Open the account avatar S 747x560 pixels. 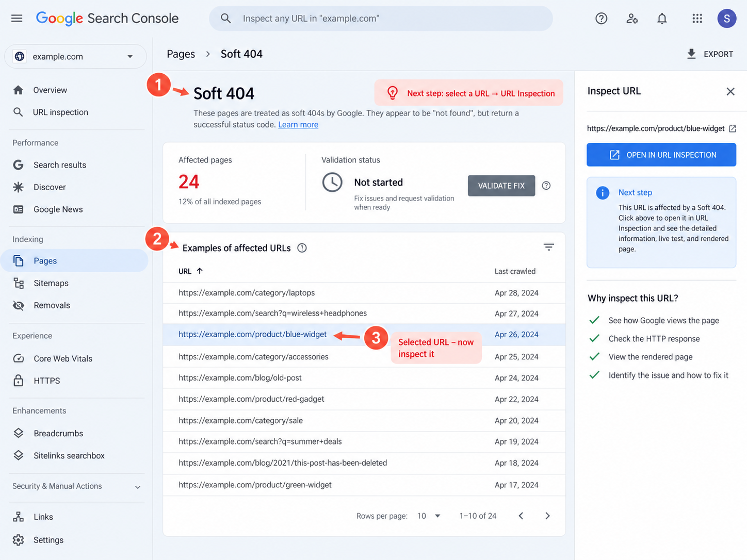(x=726, y=19)
